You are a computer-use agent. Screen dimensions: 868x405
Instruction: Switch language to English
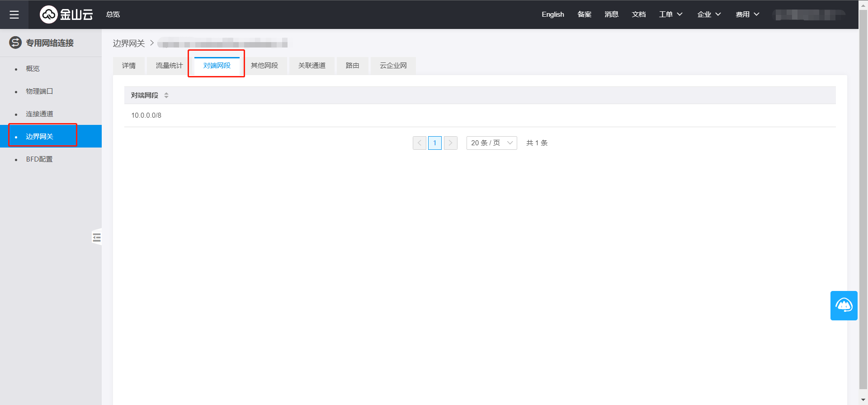(x=553, y=14)
